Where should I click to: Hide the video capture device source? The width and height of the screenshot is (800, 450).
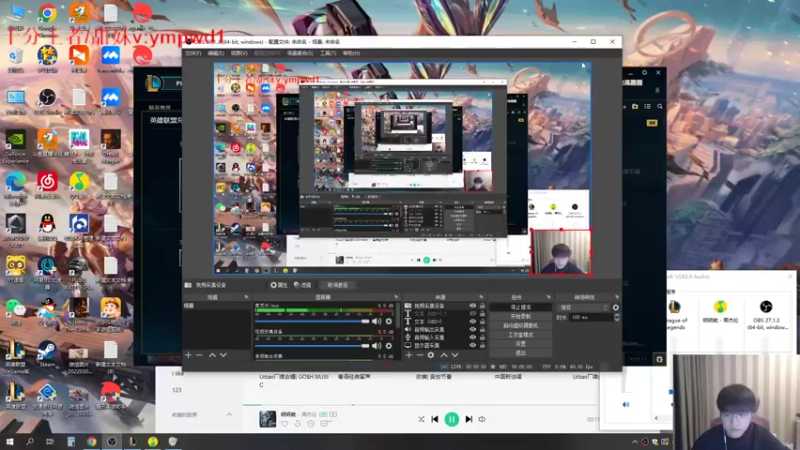[x=472, y=306]
